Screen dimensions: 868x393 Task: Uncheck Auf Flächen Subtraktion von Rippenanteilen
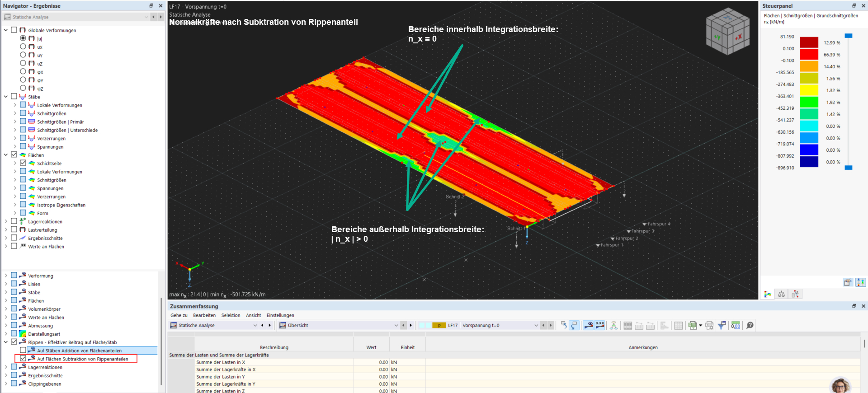click(x=23, y=359)
